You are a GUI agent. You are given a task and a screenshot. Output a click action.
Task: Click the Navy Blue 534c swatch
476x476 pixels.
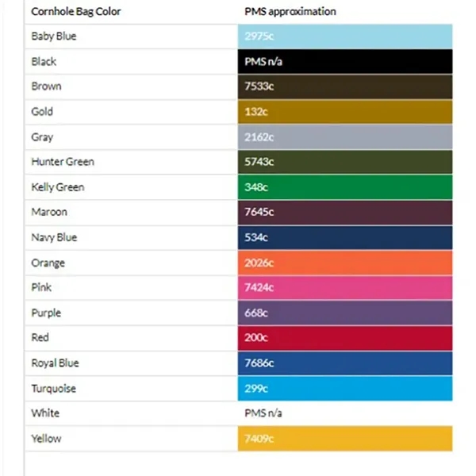pos(345,237)
